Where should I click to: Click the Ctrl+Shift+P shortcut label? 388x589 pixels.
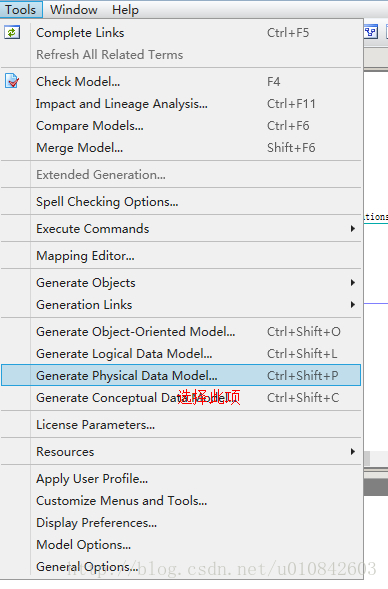tap(303, 375)
